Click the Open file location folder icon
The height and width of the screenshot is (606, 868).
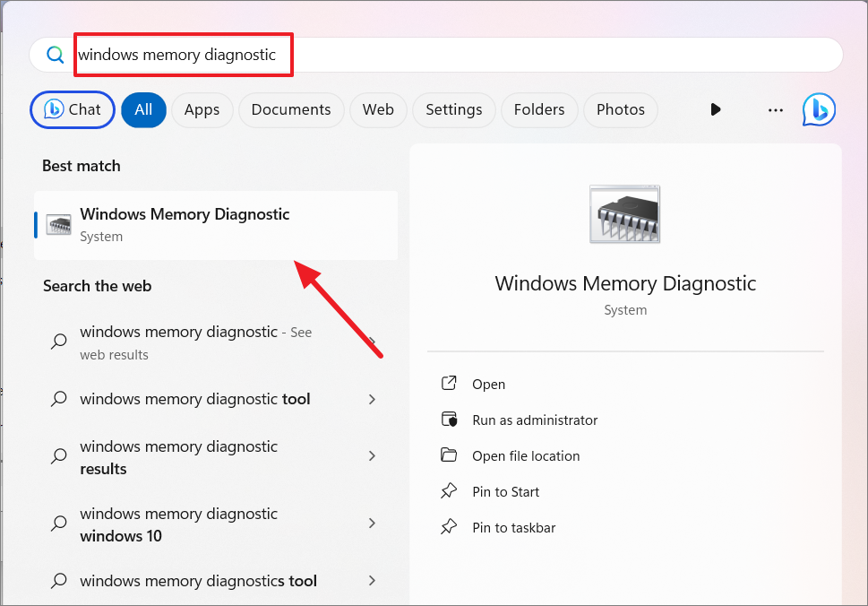[449, 454]
